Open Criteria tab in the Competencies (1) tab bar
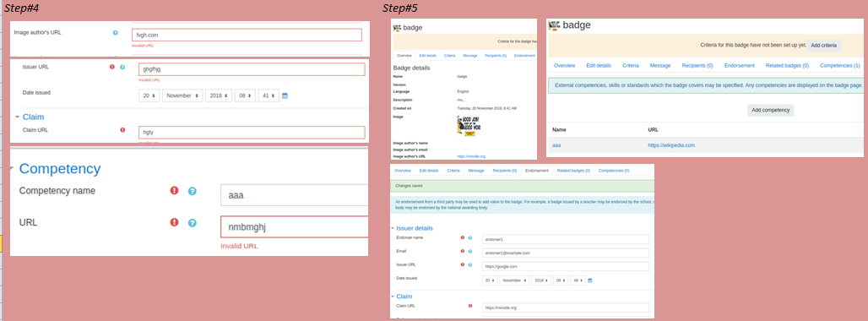This screenshot has width=868, height=321. click(x=631, y=65)
